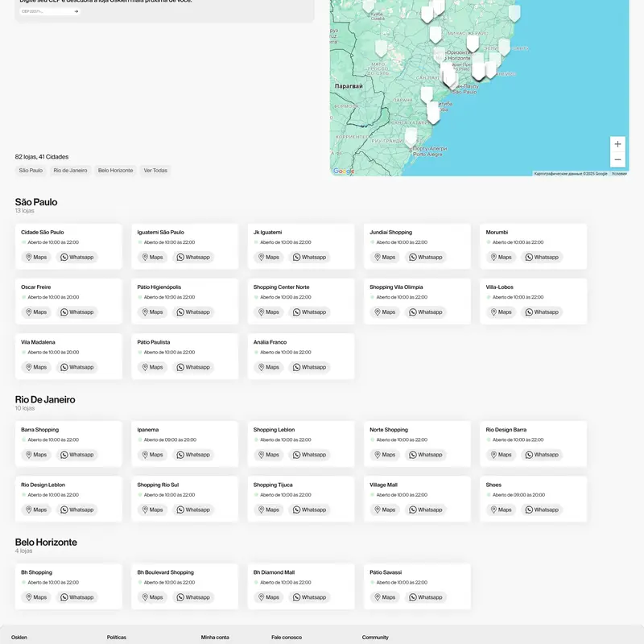Click the CEP search arrow icon
644x644 pixels.
point(76,12)
